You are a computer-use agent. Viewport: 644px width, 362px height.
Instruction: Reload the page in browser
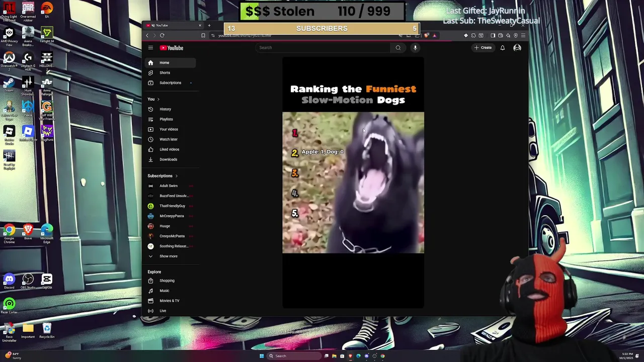162,36
